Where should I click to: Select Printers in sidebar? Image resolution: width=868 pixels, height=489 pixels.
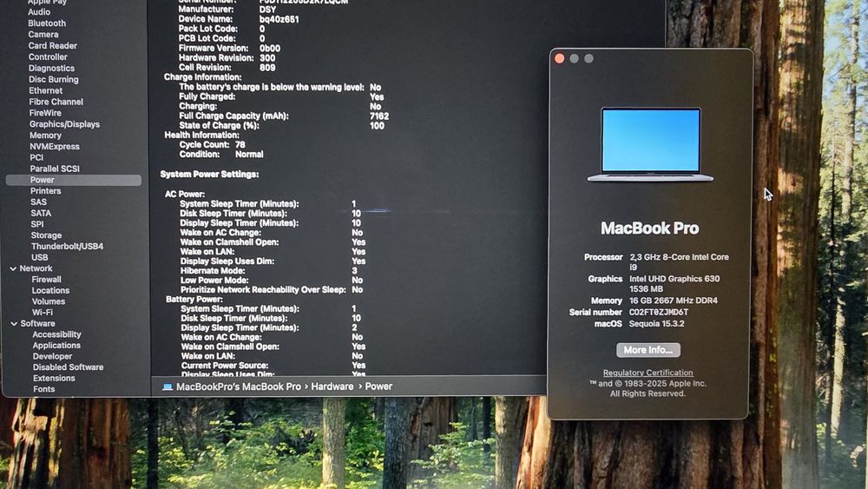coord(46,191)
